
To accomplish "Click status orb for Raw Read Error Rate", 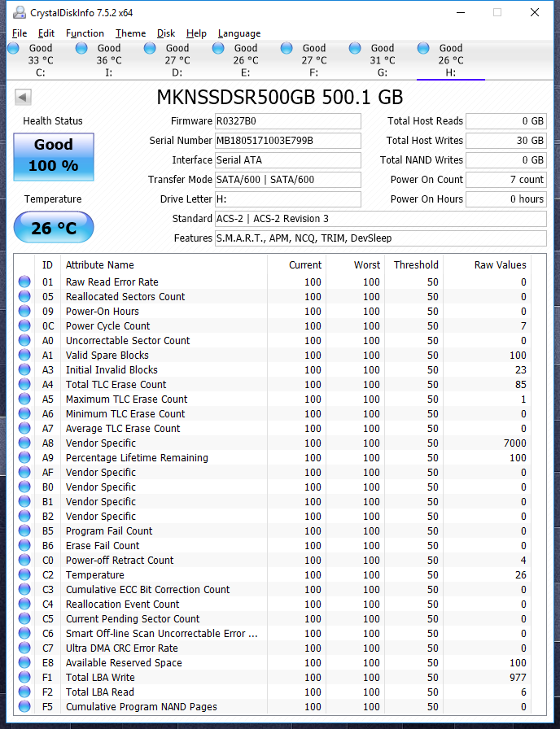I will tap(24, 282).
